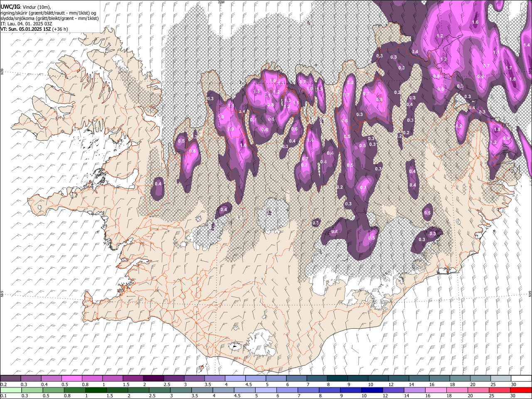Click the dark plum swatch above "0.2"
532x399 pixels.
[x=10, y=378]
